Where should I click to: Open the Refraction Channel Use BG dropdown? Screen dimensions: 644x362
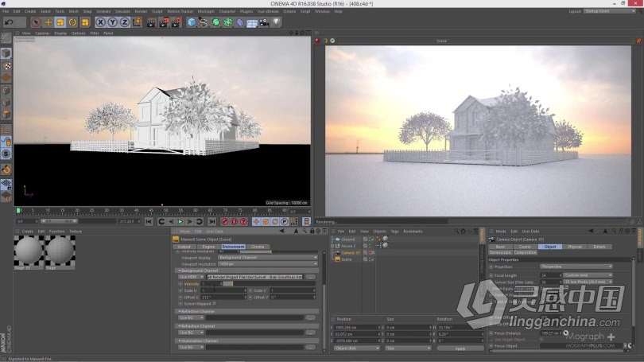[191, 333]
